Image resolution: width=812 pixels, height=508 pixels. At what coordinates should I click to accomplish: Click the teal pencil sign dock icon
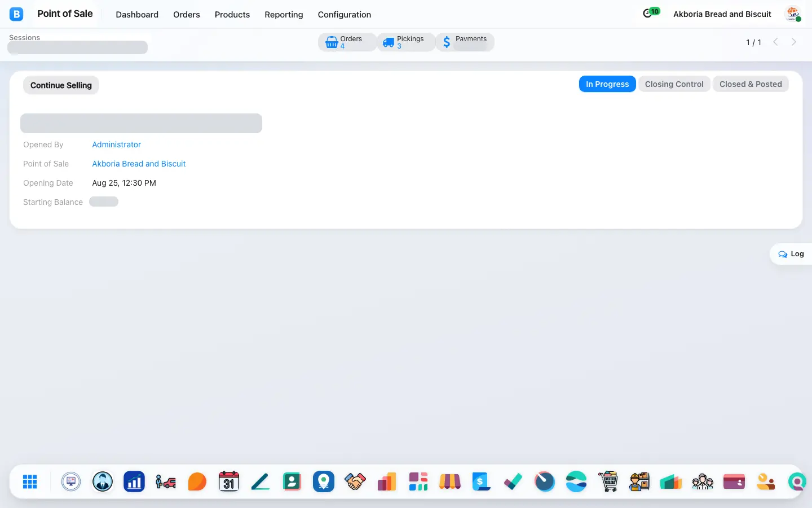[x=261, y=481]
